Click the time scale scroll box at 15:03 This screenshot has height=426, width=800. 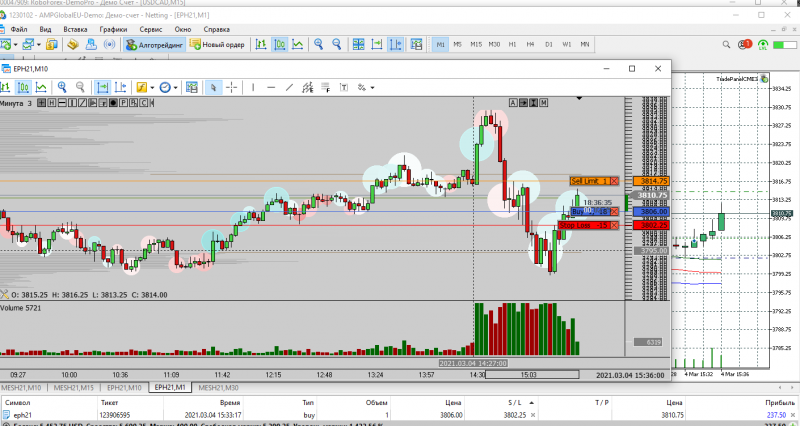point(532,374)
